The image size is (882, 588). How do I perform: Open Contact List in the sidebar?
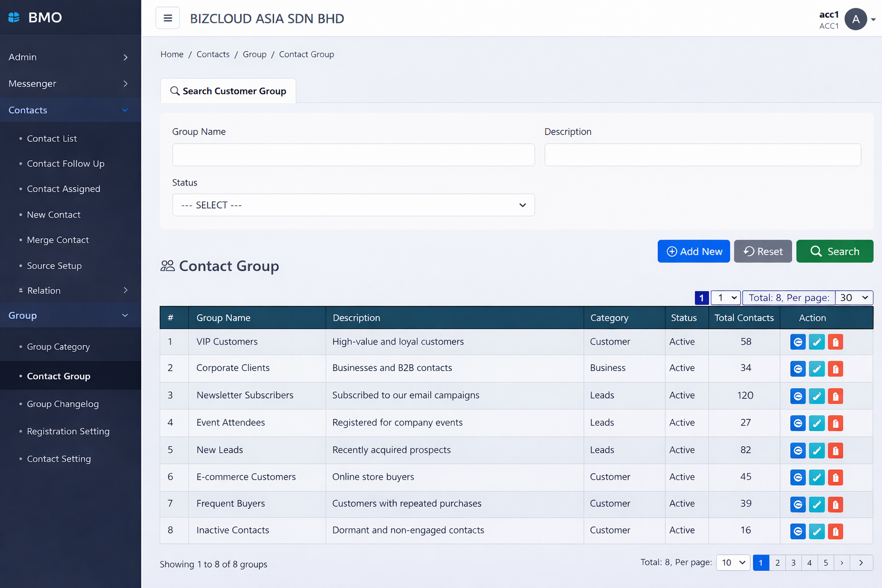52,138
